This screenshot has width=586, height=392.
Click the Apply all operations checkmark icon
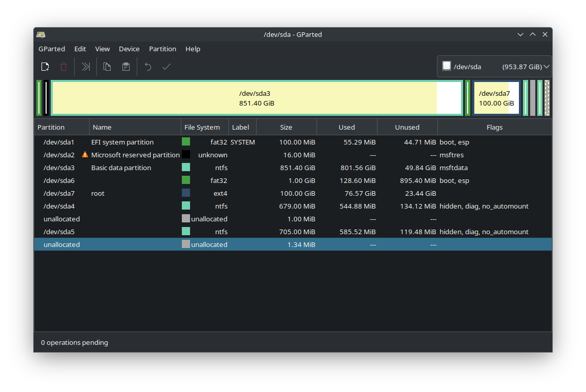(x=166, y=67)
